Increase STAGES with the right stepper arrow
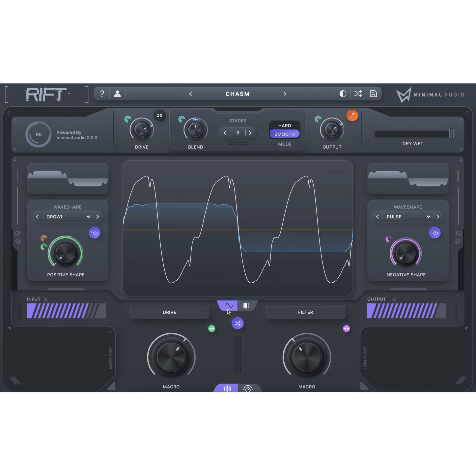The width and height of the screenshot is (476, 476). click(250, 133)
